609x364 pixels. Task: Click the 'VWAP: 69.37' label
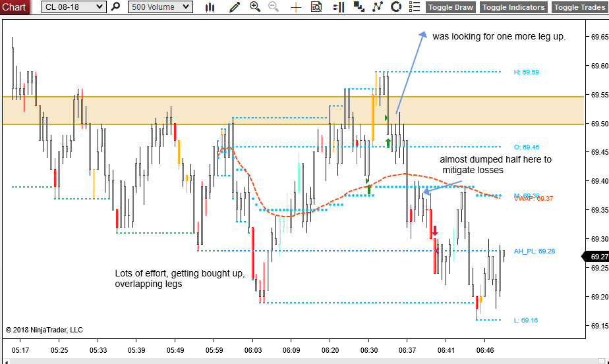(534, 199)
